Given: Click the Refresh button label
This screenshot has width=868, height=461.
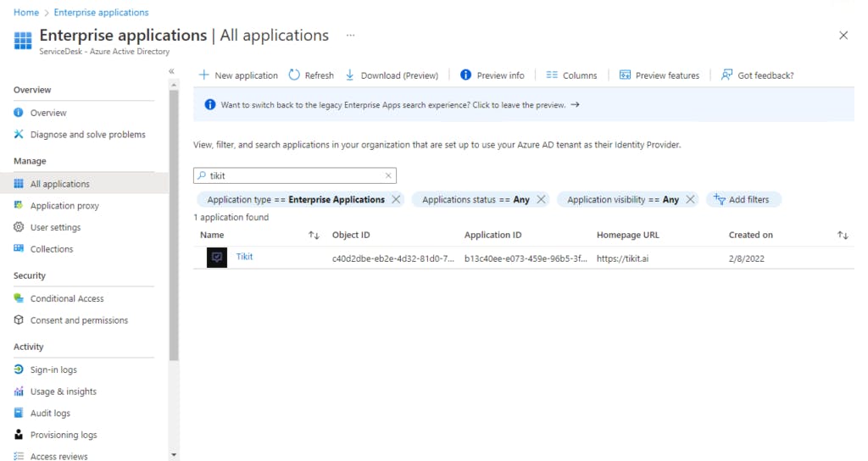Looking at the screenshot, I should (319, 75).
